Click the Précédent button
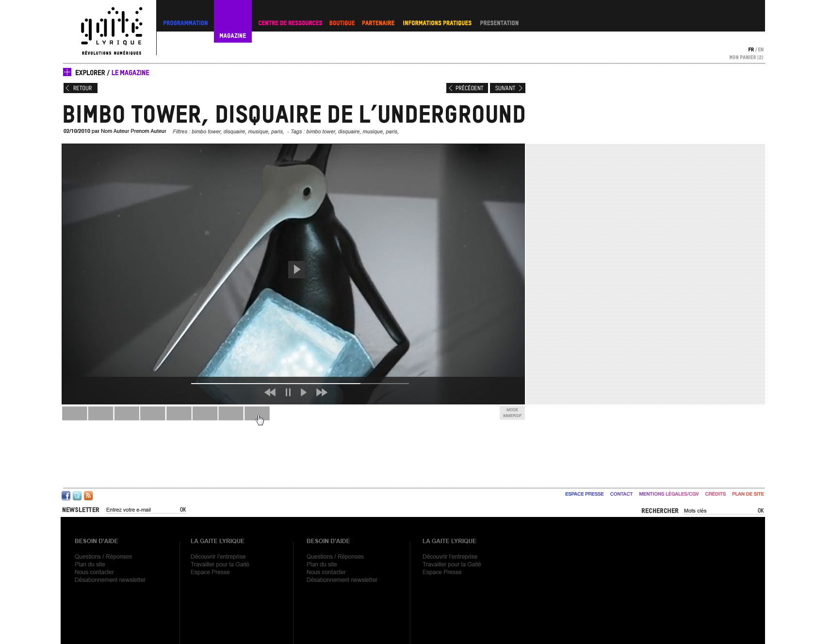This screenshot has width=815, height=644. coord(467,88)
